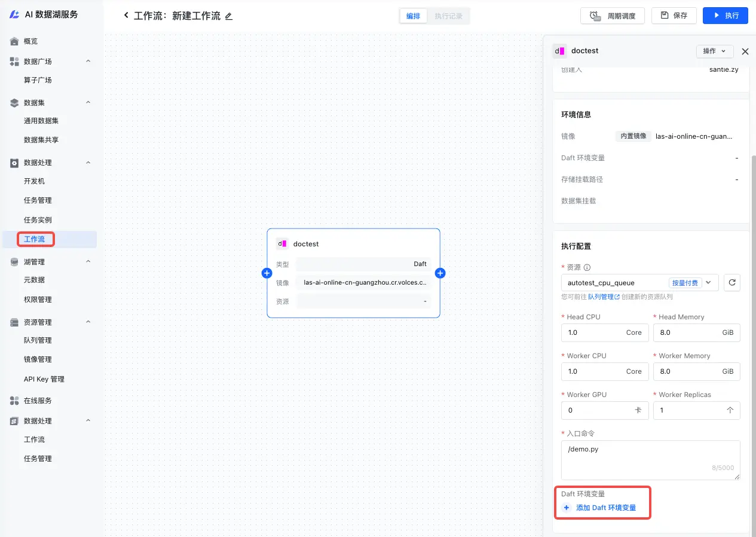The height and width of the screenshot is (537, 756).
Task: Click the lower 数据处理 document icon
Action: tap(14, 421)
